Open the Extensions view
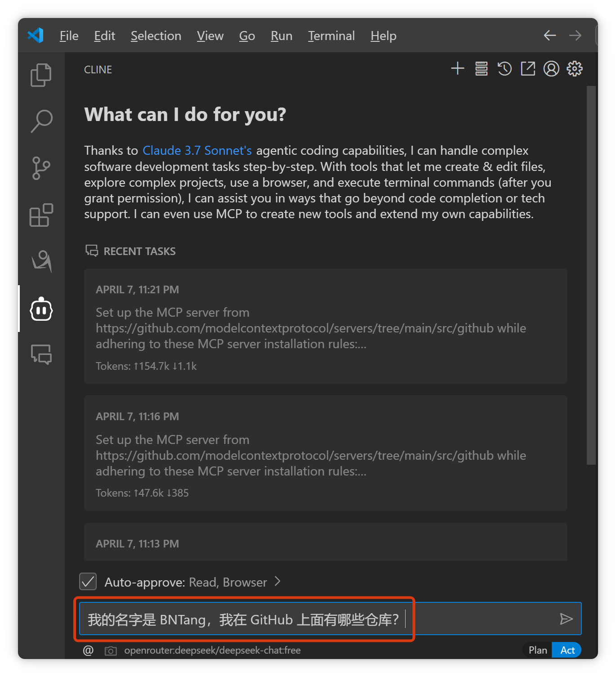 click(41, 215)
